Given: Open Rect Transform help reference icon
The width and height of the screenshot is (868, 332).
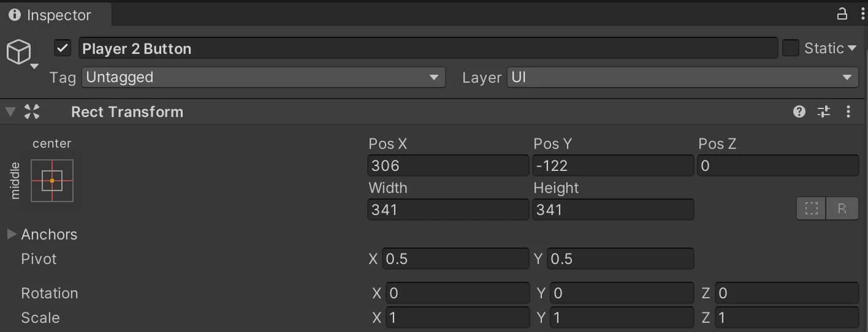Looking at the screenshot, I should click(x=799, y=111).
